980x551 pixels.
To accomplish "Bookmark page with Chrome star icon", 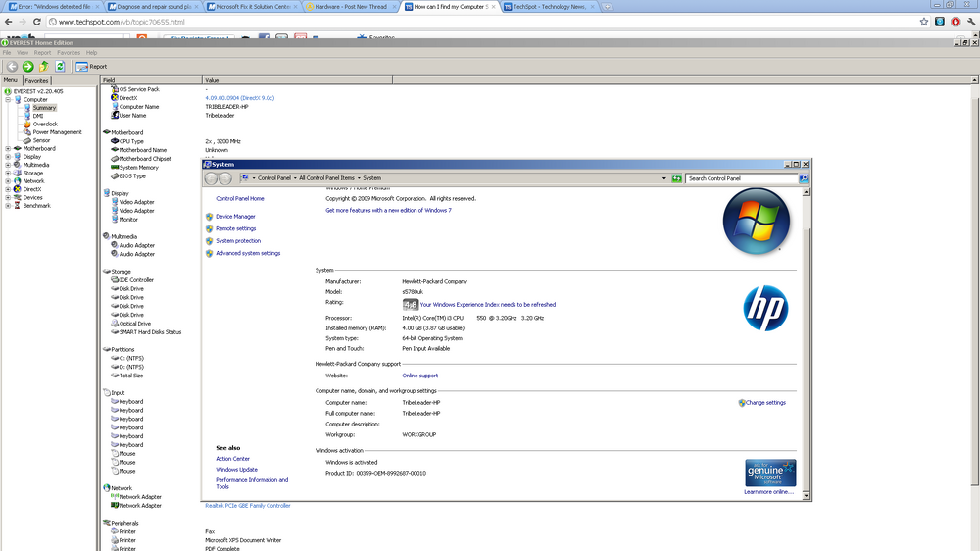I will coord(924,22).
